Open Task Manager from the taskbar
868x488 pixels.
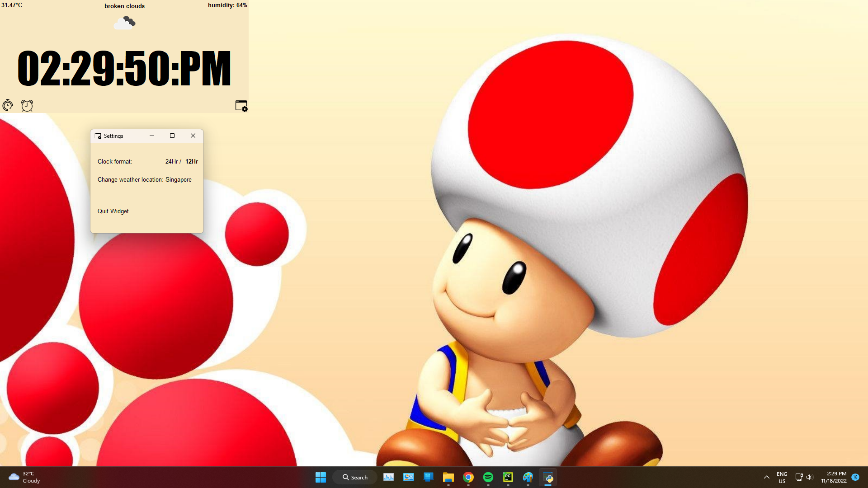tap(389, 477)
